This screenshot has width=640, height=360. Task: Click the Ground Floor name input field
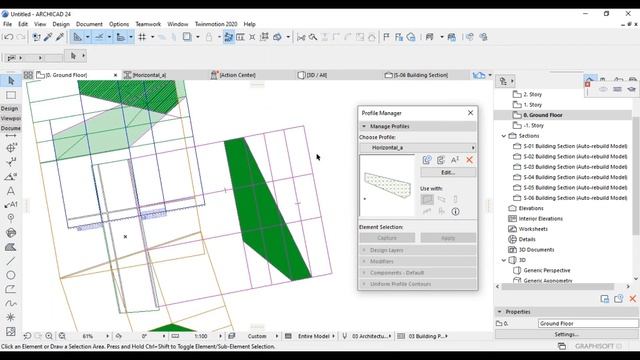[588, 323]
